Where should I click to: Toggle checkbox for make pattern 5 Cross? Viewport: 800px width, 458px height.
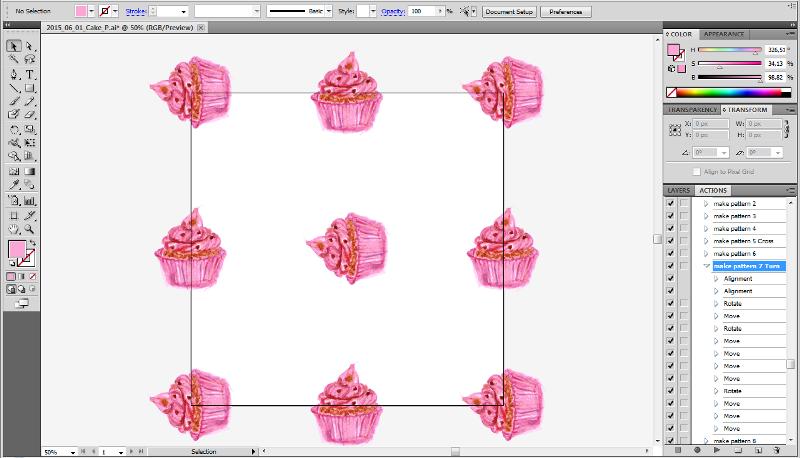pos(670,241)
